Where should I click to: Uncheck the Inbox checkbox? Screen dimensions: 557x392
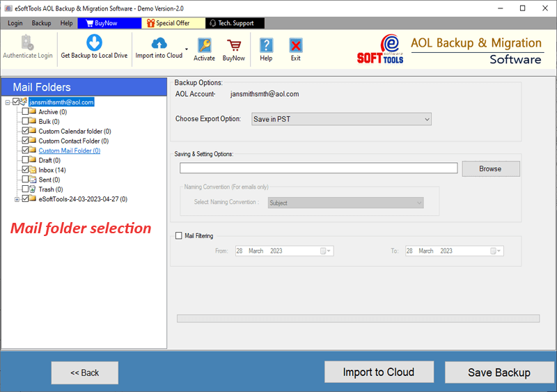tap(25, 169)
